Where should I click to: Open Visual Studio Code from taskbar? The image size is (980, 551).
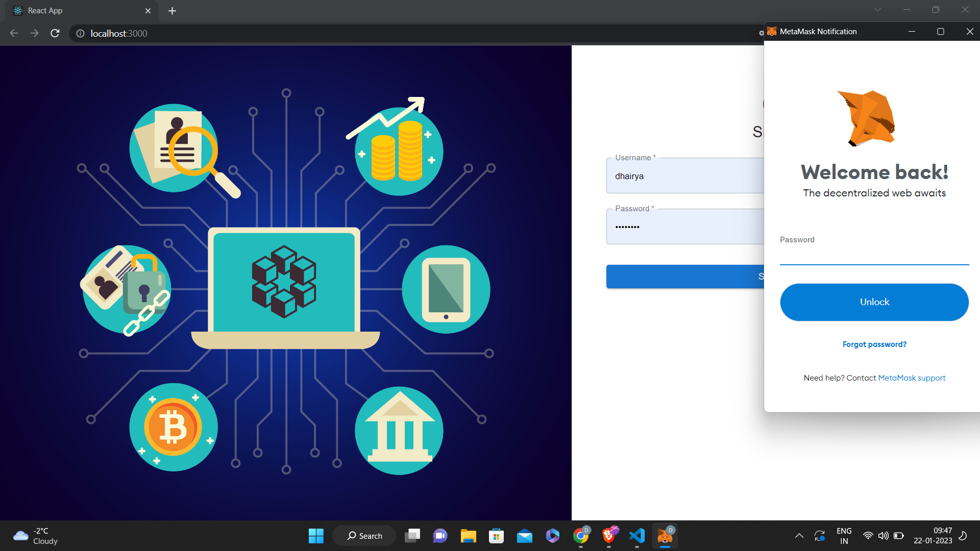636,536
